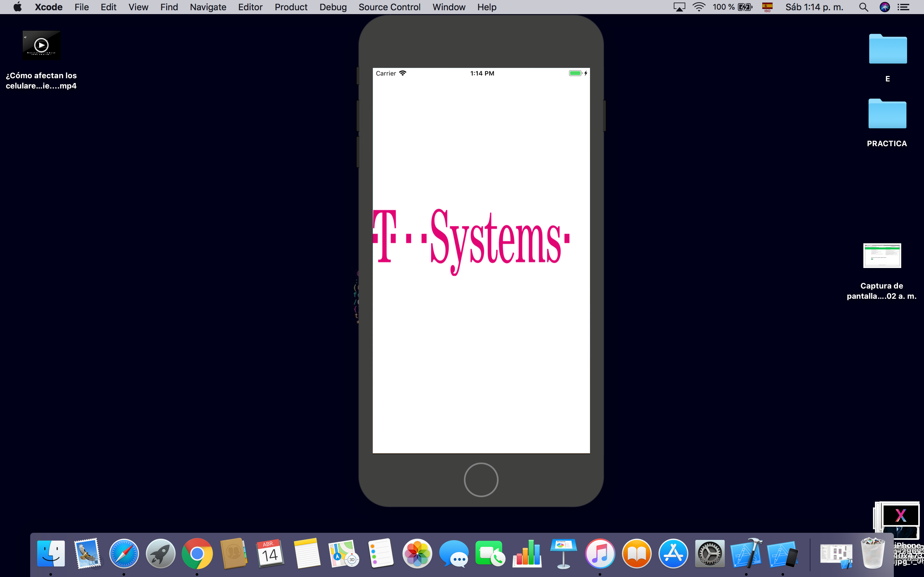Open the battery status menu
Screen dimensions: 924x577
(745, 7)
